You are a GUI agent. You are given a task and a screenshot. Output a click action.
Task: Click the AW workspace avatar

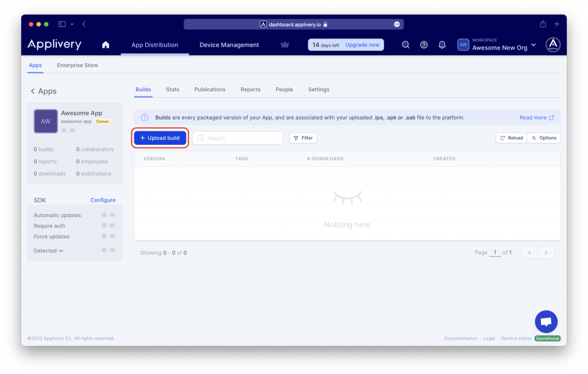pos(463,45)
